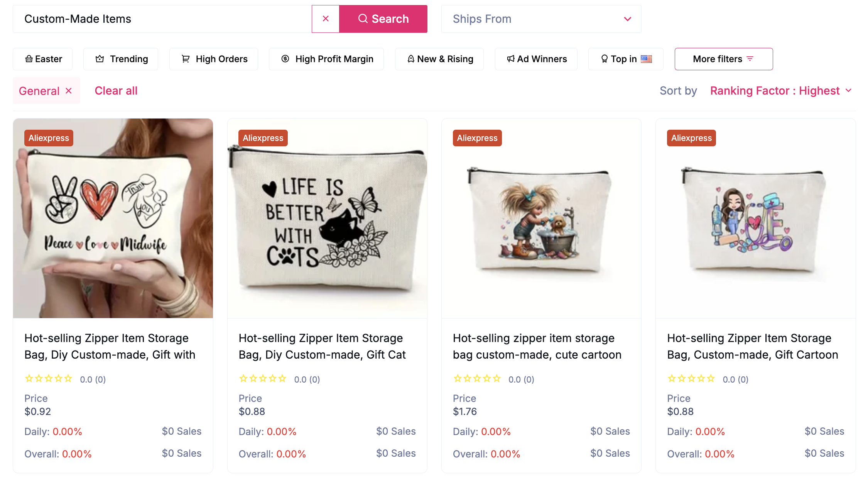Click the Clear all link
Image resolution: width=868 pixels, height=481 pixels.
[116, 91]
